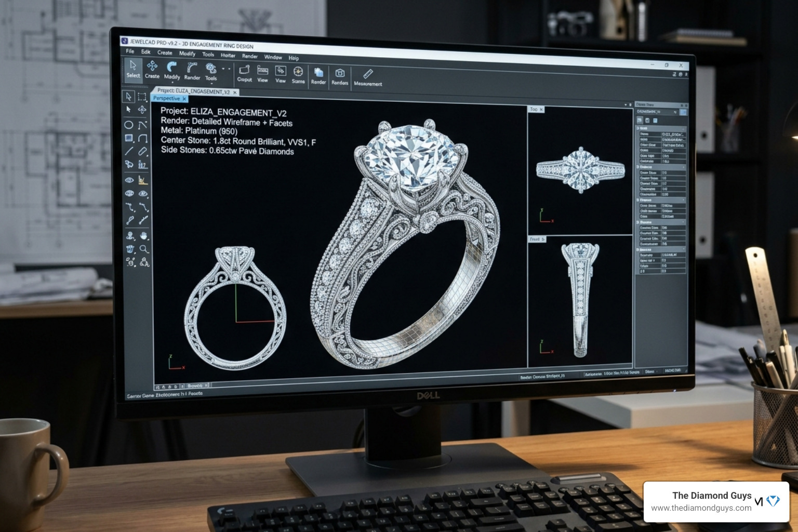
Task: Click the bucket tool icon
Action: click(130, 249)
